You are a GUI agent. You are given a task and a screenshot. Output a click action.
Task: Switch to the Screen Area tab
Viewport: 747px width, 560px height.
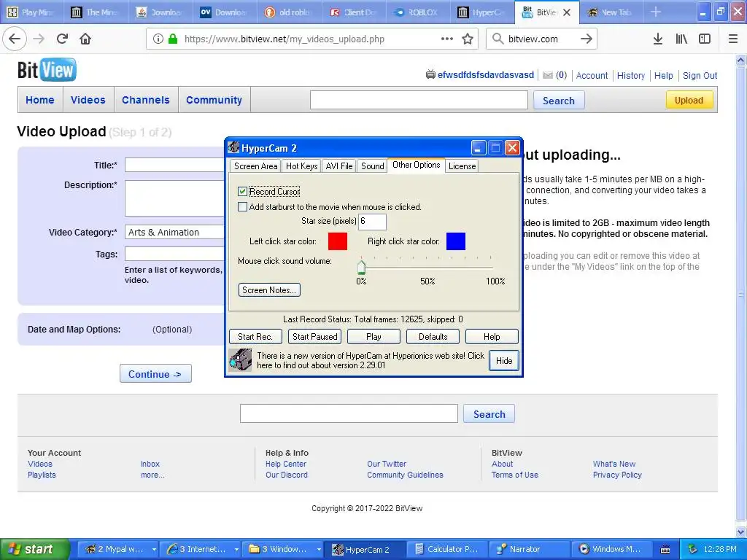255,166
